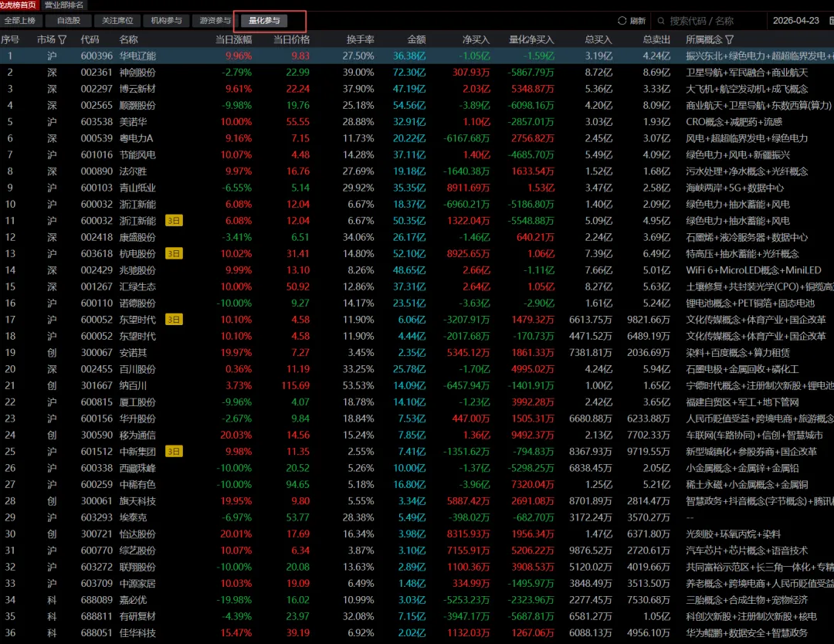Select the 怡达股份 stock name
Image resolution: width=834 pixels, height=644 pixels.
(137, 534)
